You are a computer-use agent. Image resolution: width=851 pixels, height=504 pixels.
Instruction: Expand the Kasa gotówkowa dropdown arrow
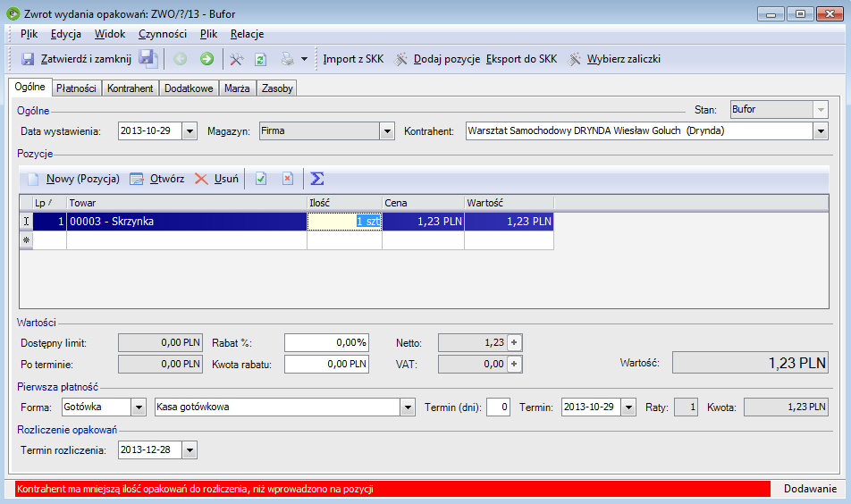click(408, 407)
